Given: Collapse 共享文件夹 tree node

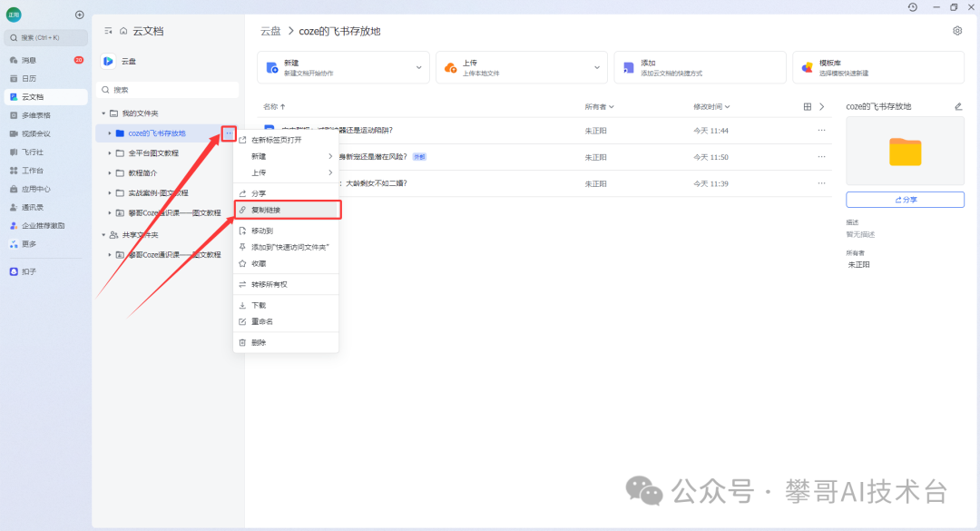Looking at the screenshot, I should click(103, 235).
